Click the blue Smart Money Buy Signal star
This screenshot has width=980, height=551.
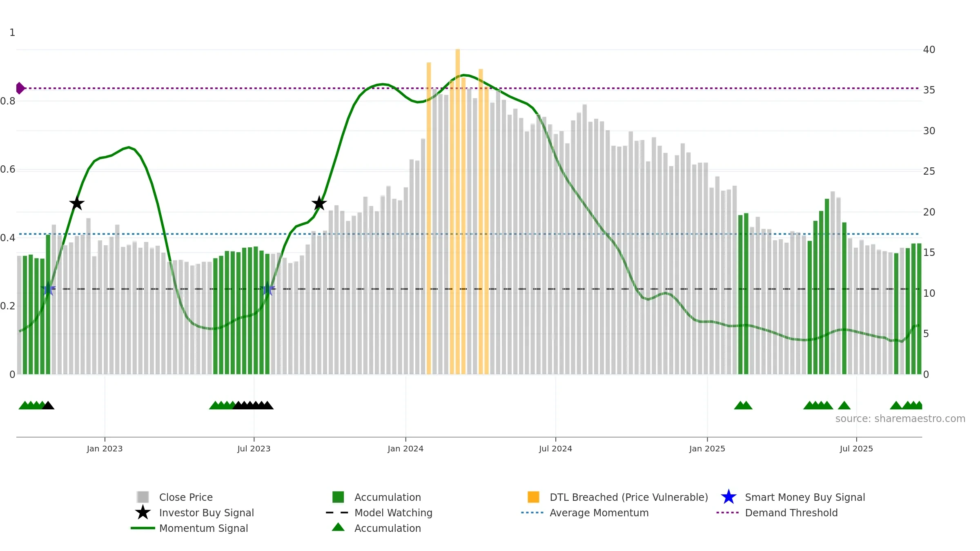click(728, 497)
